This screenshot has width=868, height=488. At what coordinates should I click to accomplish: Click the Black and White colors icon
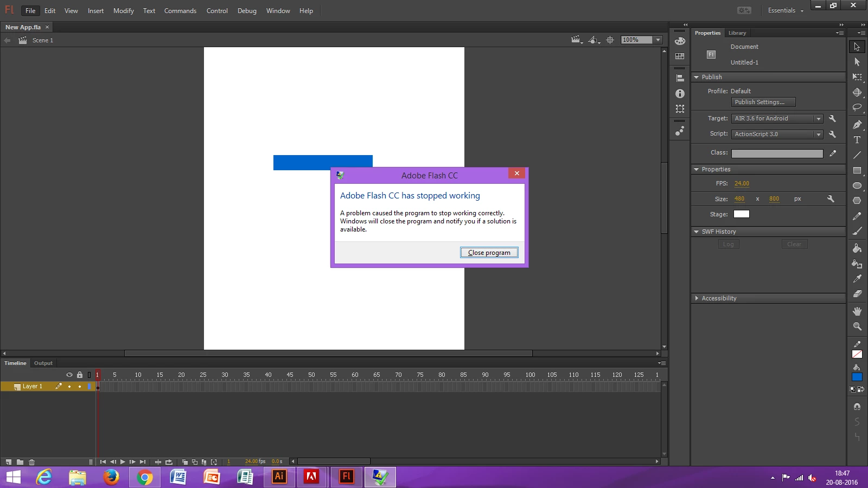coord(853,389)
